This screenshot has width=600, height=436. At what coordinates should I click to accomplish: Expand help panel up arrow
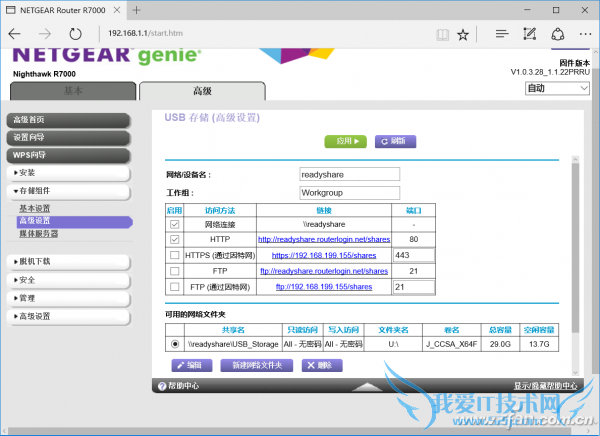point(367,387)
